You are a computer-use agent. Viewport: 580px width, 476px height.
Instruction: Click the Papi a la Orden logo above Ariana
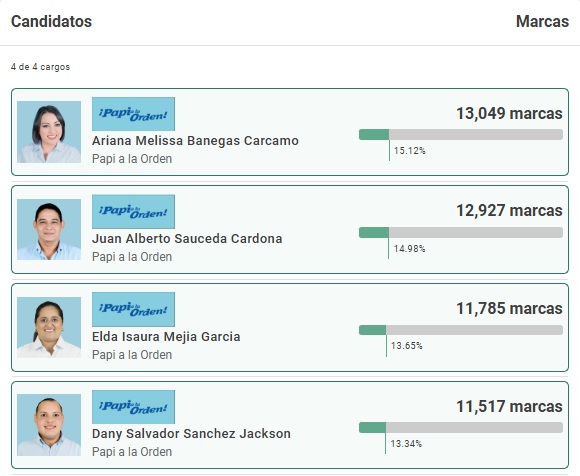pyautogui.click(x=133, y=114)
